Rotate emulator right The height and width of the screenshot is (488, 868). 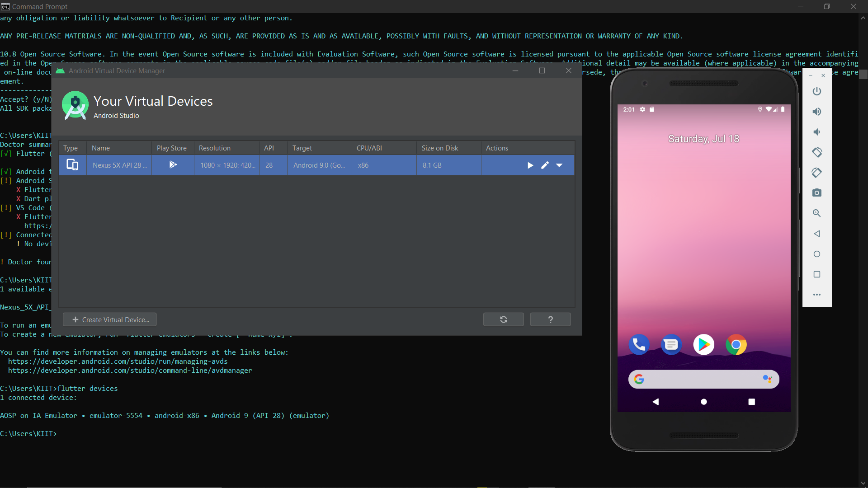(x=816, y=173)
